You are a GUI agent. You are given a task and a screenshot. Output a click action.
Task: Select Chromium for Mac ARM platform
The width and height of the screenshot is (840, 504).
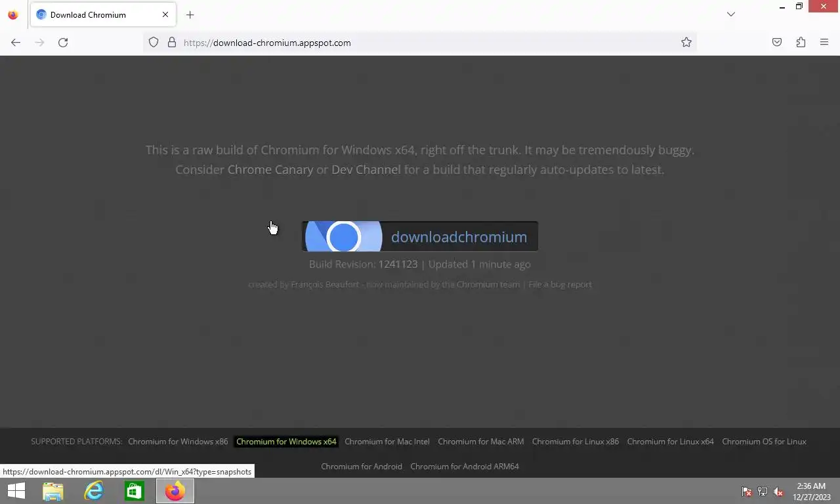pyautogui.click(x=481, y=442)
